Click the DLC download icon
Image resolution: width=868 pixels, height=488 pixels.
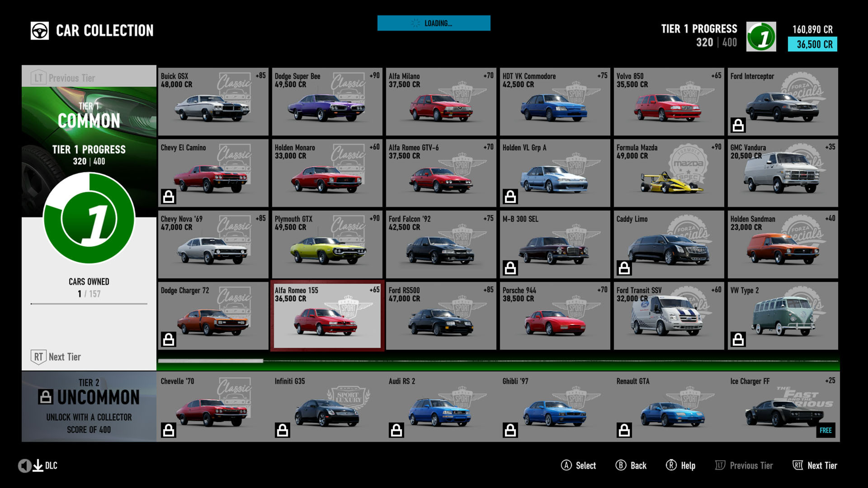tap(38, 465)
